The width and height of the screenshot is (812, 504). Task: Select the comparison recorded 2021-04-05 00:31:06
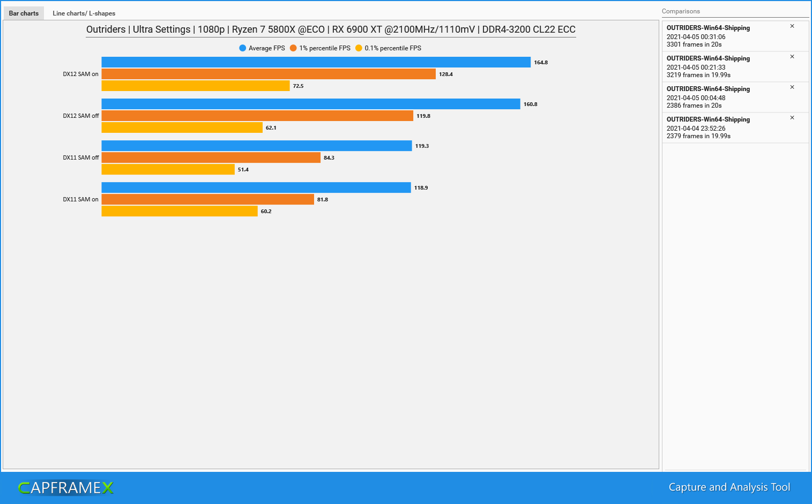click(x=735, y=36)
